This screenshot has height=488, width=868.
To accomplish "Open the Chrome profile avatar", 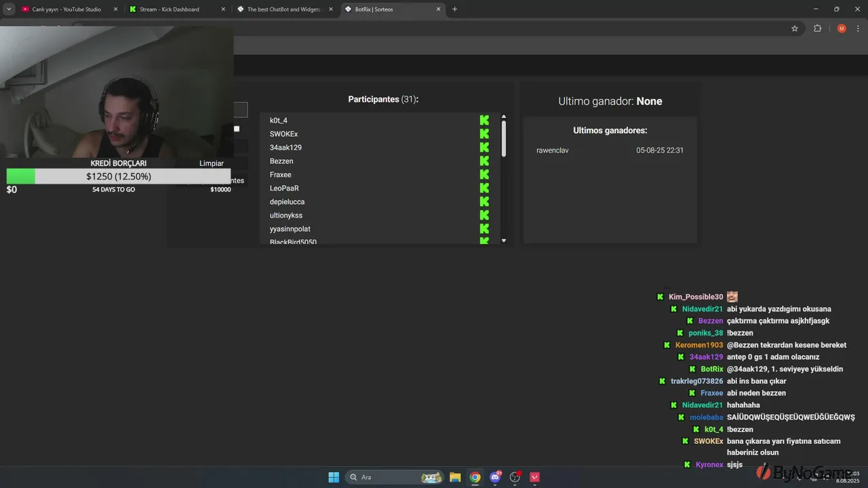I will pos(842,28).
